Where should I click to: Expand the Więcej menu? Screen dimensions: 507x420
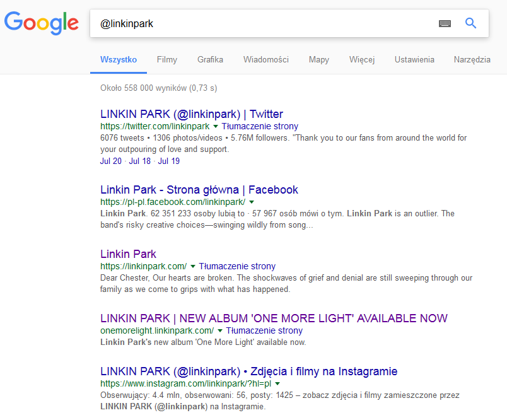click(362, 60)
